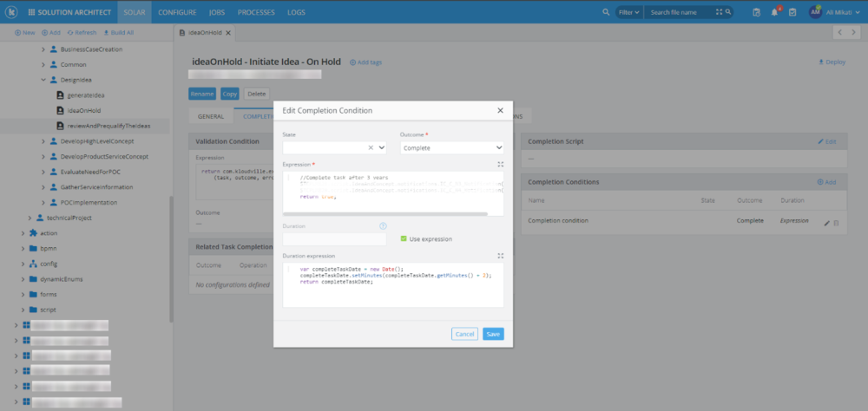Image resolution: width=868 pixels, height=411 pixels.
Task: Open the Outcome dropdown
Action: pos(451,147)
